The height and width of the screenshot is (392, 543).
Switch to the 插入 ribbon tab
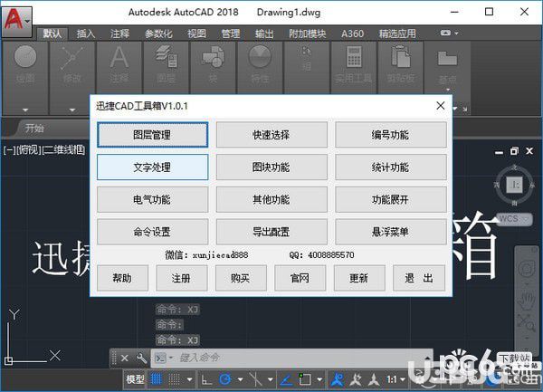(x=86, y=33)
